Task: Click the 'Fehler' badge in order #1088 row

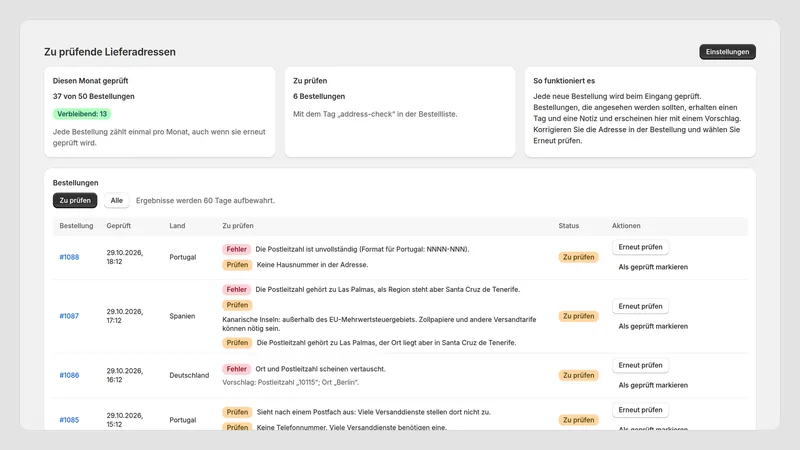Action: click(x=236, y=249)
